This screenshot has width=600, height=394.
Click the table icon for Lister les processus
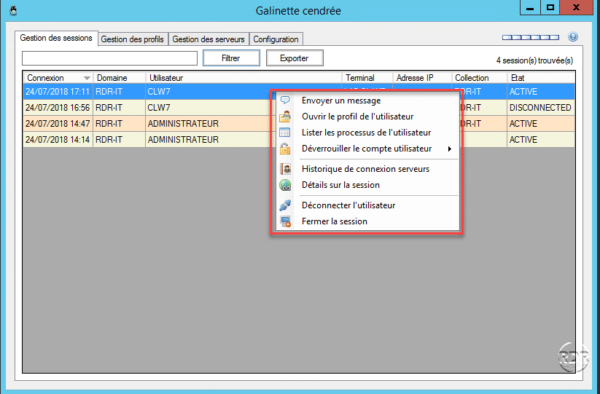point(285,132)
